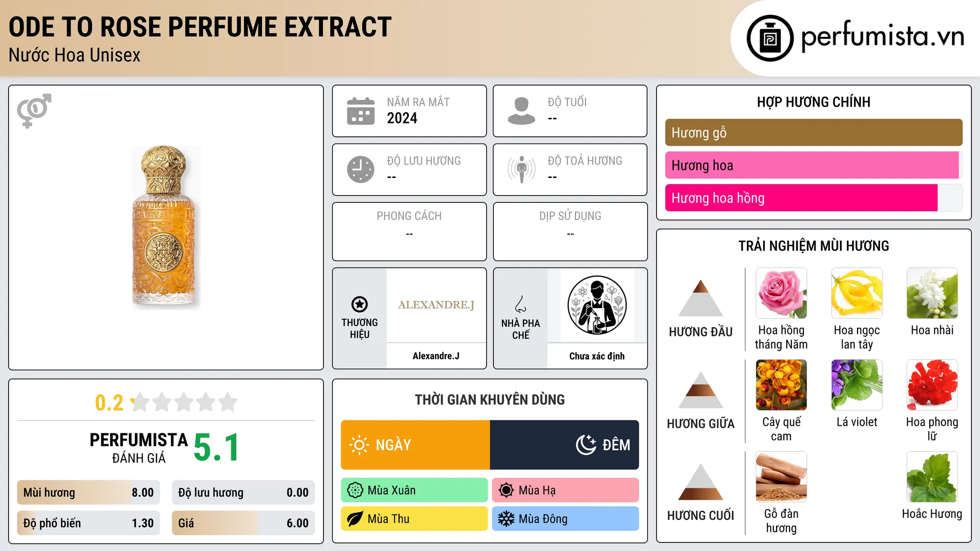Screen dimensions: 980x551
Task: Click the moon icon in the Đêm bar
Action: coord(586,445)
